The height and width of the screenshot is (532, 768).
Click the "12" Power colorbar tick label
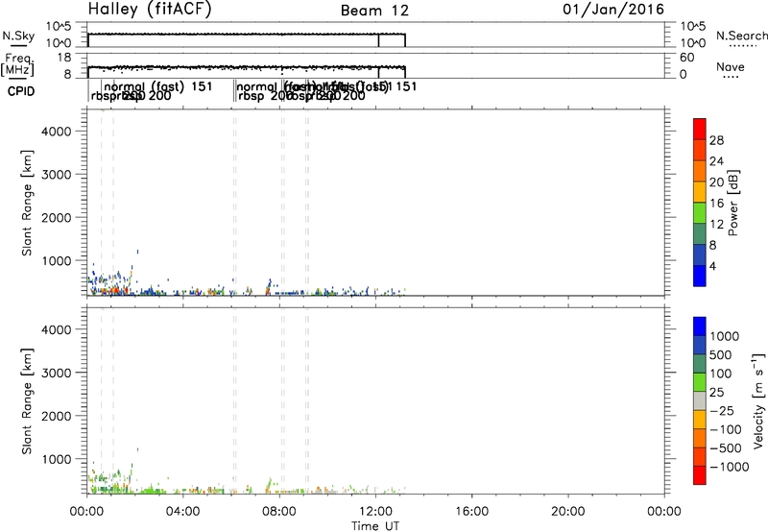point(716,225)
